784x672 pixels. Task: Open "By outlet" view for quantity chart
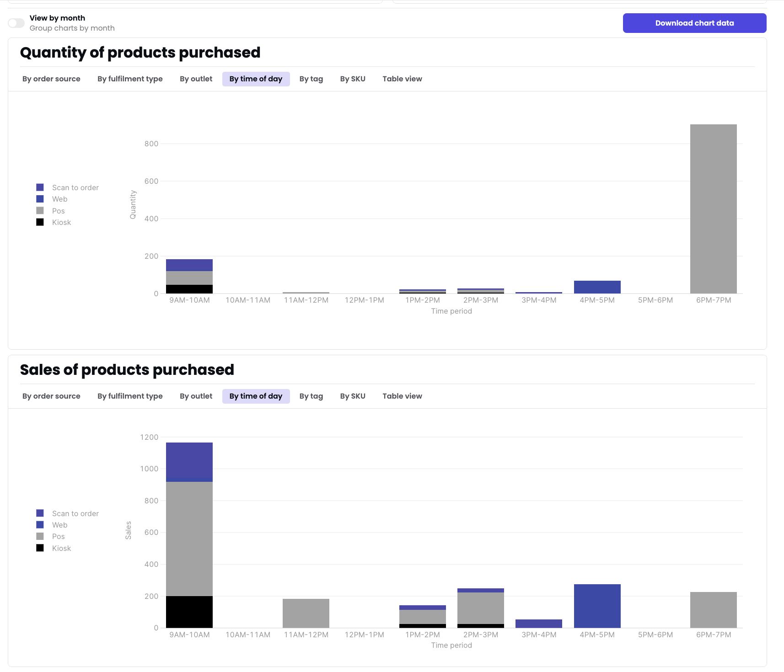coord(196,79)
